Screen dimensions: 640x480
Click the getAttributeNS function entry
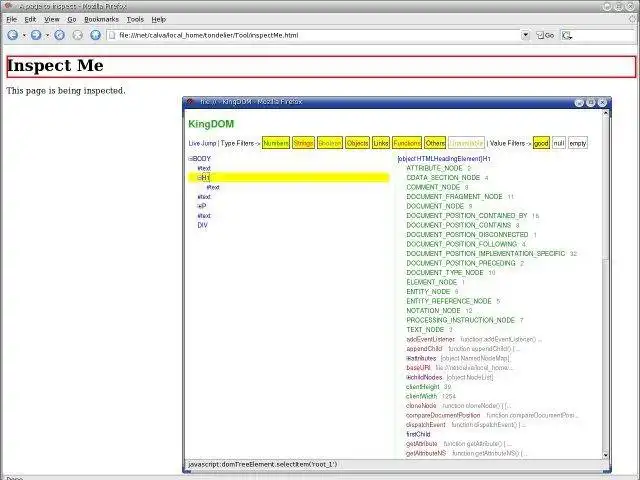coord(426,453)
